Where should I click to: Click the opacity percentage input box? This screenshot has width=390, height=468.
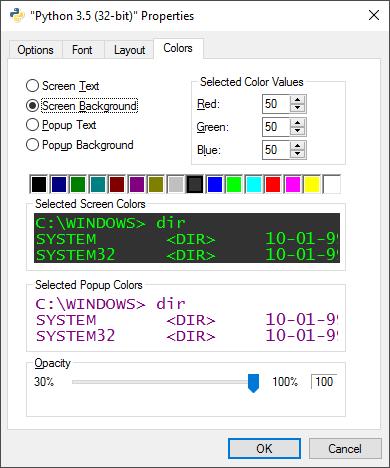pyautogui.click(x=324, y=382)
